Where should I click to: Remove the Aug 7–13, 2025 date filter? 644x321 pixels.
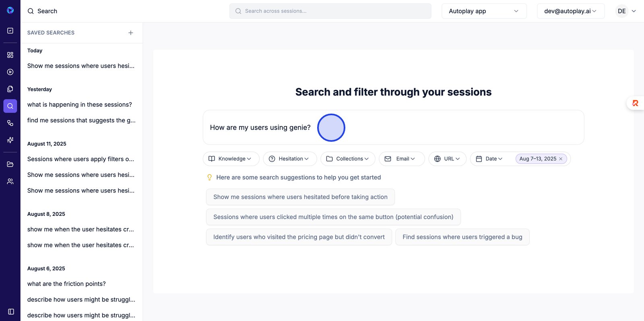(561, 159)
